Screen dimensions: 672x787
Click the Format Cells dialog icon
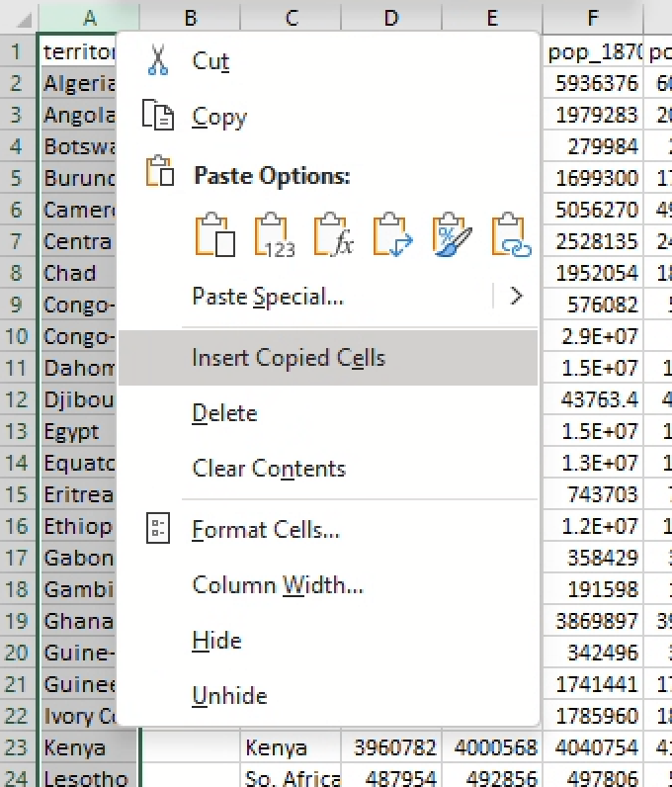[158, 529]
